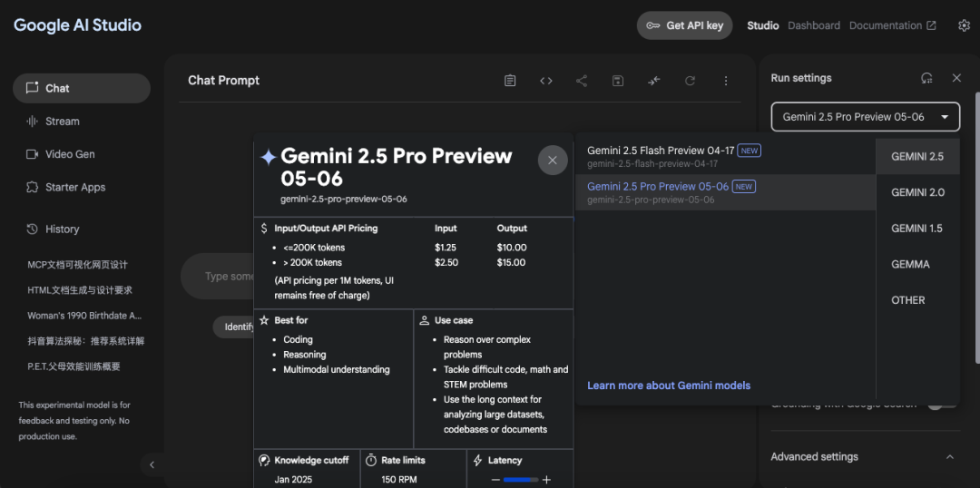
Task: Click the reset run settings icon
Action: pyautogui.click(x=926, y=78)
